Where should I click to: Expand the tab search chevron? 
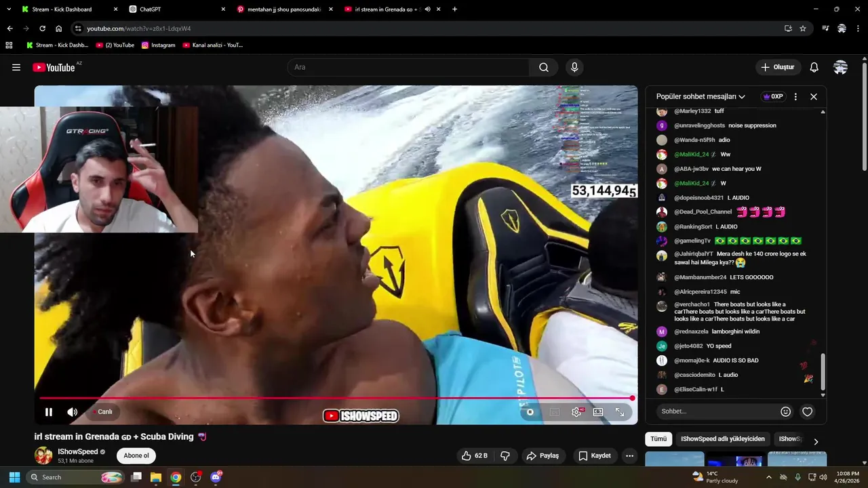coord(9,9)
